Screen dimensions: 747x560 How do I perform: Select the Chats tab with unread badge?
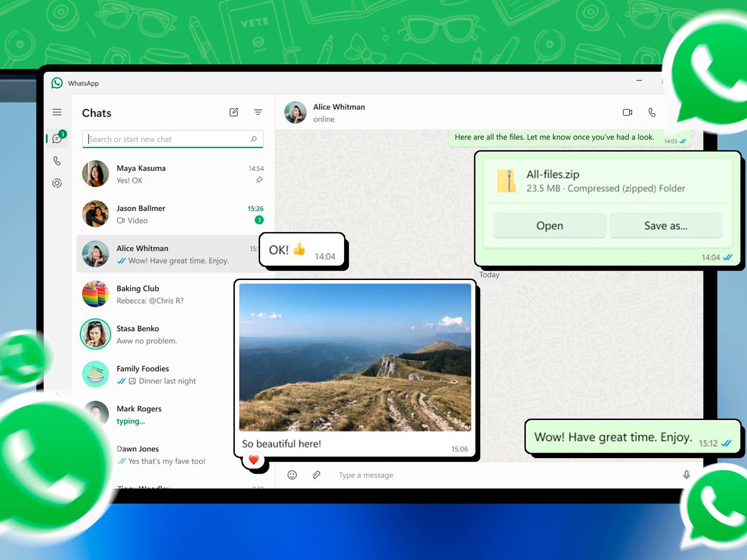[57, 139]
